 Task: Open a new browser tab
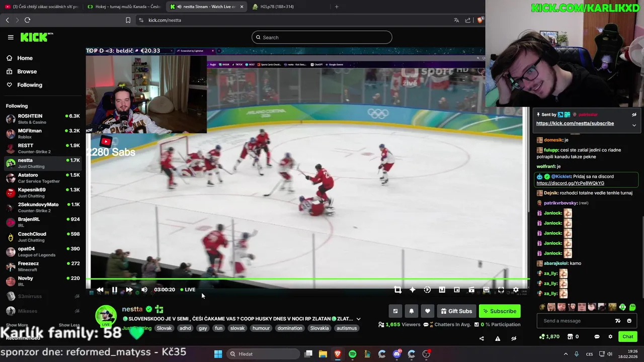click(337, 7)
